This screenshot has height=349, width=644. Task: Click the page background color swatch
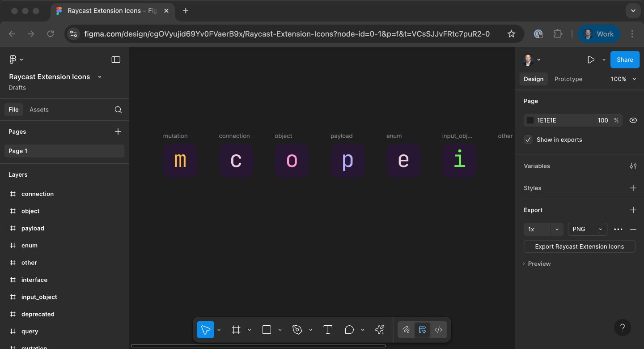coord(530,120)
